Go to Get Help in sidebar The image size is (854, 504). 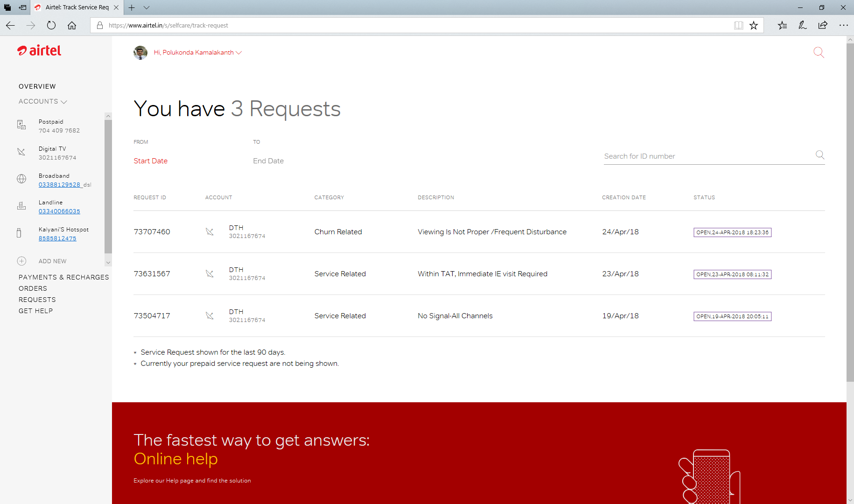point(35,311)
